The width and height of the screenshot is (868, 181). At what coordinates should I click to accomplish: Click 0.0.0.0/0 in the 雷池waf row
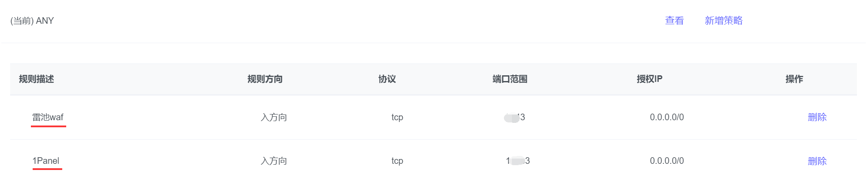[667, 117]
